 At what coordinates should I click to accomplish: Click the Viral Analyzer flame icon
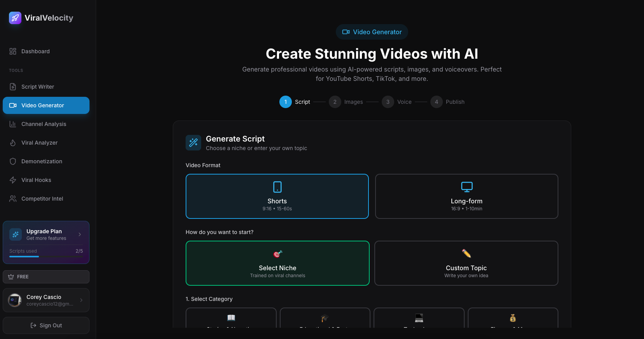click(x=13, y=143)
